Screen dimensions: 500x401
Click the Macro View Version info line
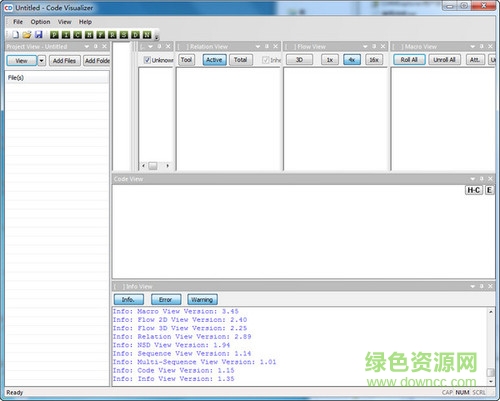(176, 311)
